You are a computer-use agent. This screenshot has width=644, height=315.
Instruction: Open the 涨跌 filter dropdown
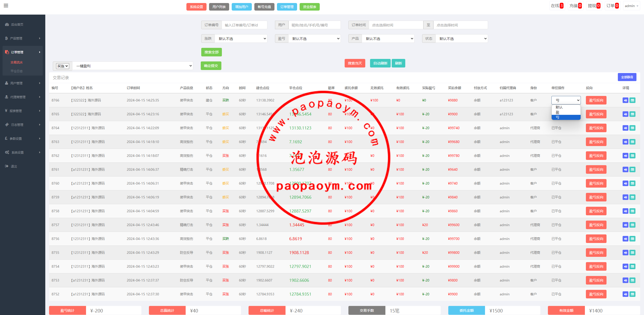point(241,39)
